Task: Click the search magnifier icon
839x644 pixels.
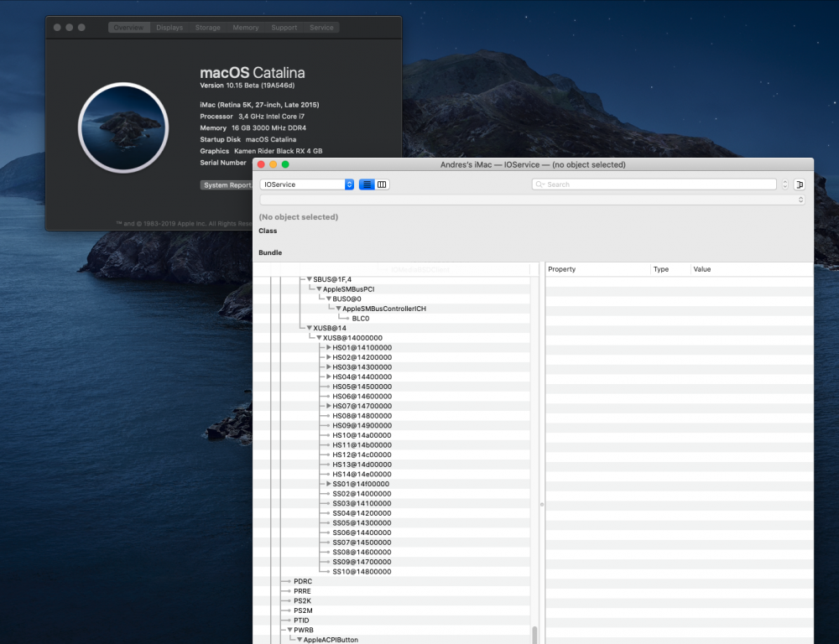Action: click(539, 184)
